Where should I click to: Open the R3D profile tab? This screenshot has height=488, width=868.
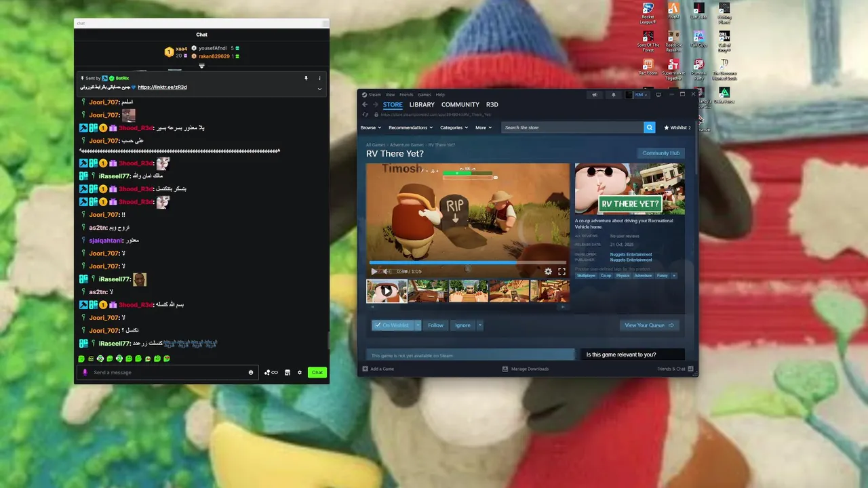coord(492,104)
